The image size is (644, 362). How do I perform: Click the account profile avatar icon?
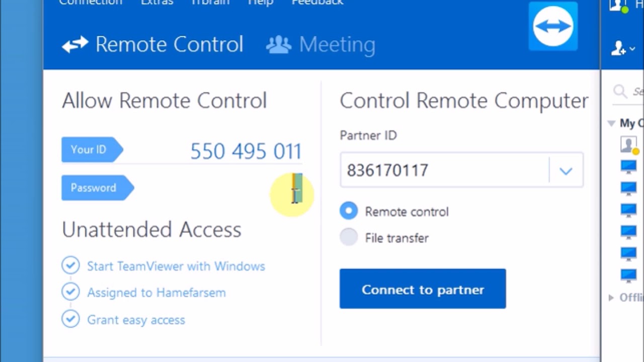pyautogui.click(x=618, y=5)
